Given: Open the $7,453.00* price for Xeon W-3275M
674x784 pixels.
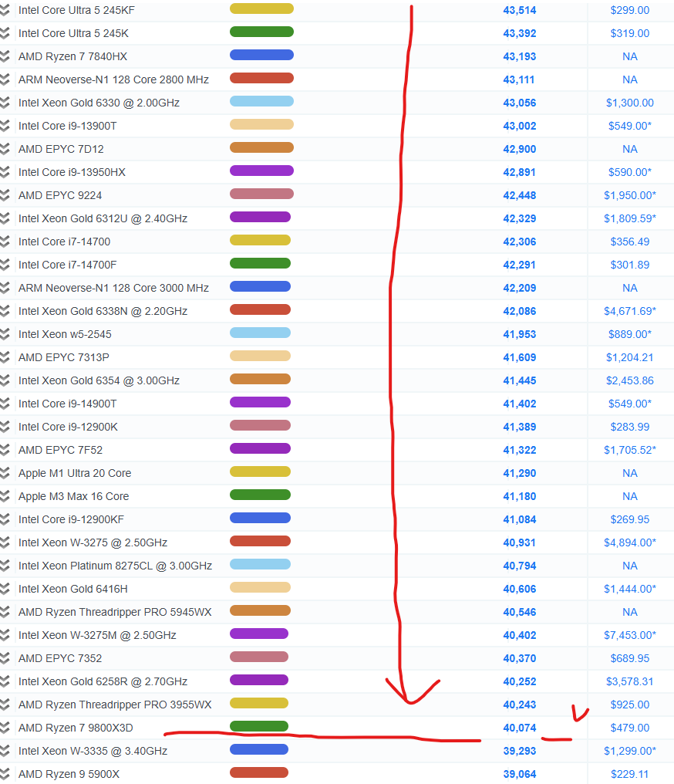Looking at the screenshot, I should (x=630, y=636).
